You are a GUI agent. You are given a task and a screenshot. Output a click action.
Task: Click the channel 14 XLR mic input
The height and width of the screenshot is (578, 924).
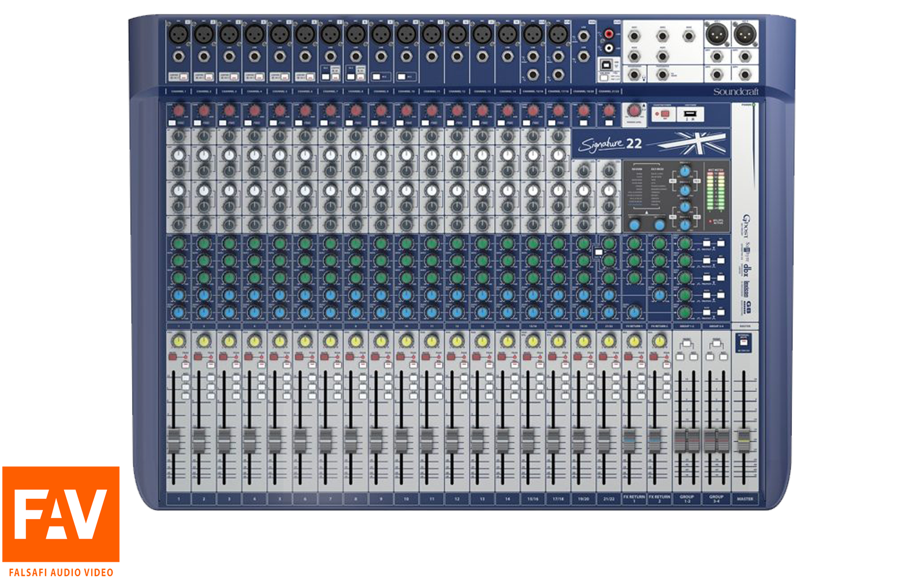point(508,34)
